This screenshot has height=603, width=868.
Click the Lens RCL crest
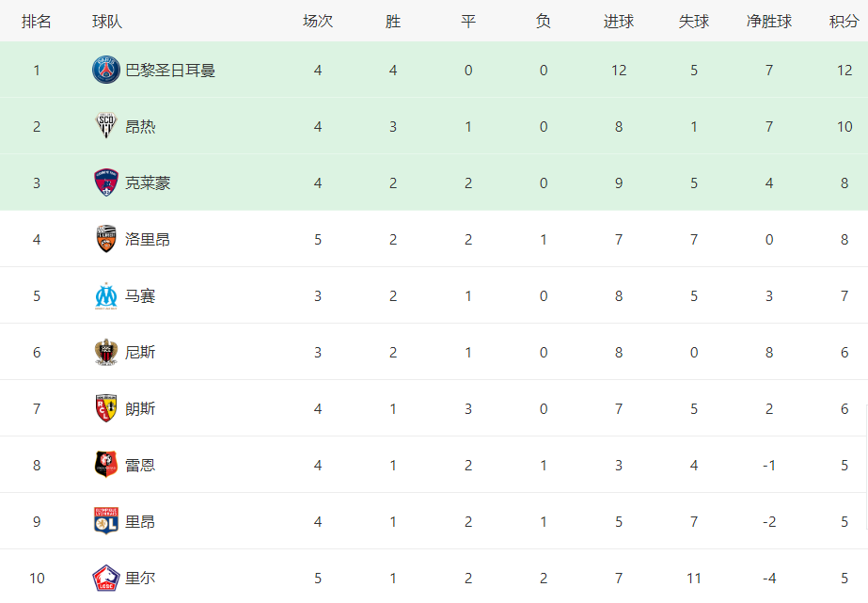[x=105, y=408]
